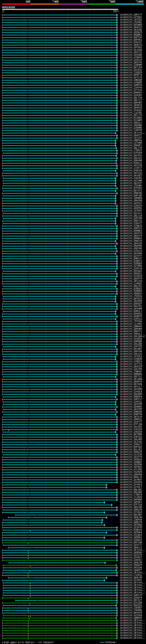Select label UniRef100_A7QAV8

(131, 58)
